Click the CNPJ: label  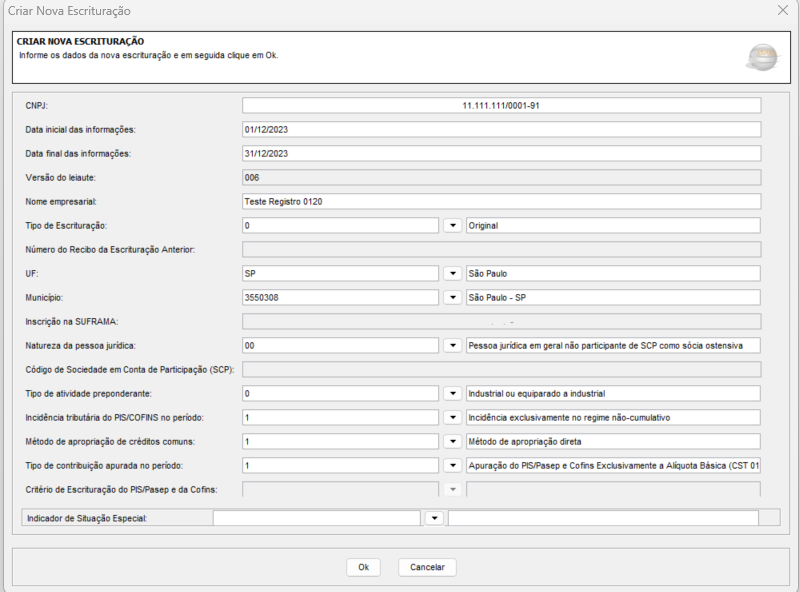[36, 106]
